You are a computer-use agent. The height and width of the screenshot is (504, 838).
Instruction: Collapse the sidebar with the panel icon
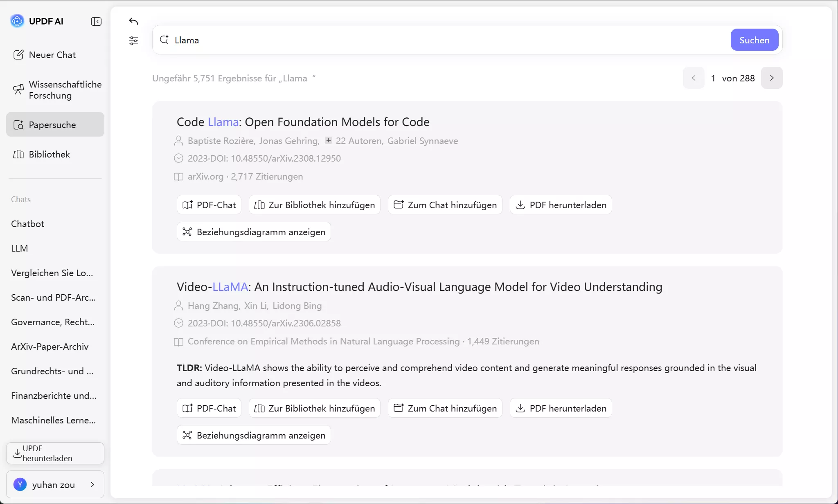tap(96, 21)
